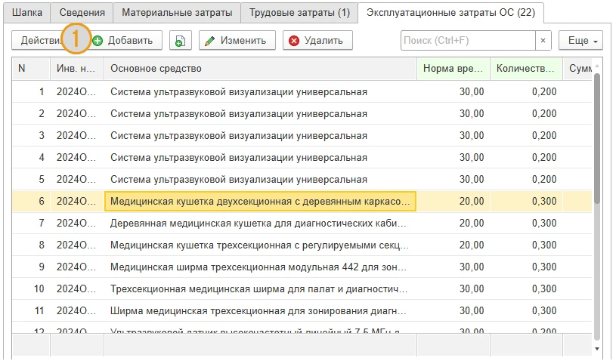Open the Еще dropdown menu
The height and width of the screenshot is (364, 616).
(580, 41)
